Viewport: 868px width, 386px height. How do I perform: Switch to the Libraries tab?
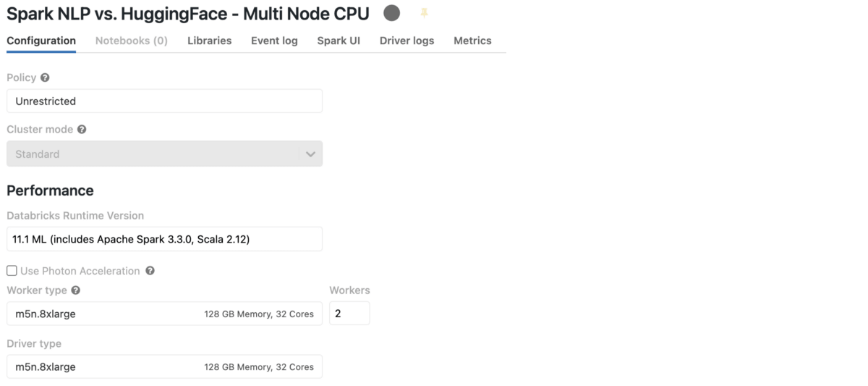[209, 41]
